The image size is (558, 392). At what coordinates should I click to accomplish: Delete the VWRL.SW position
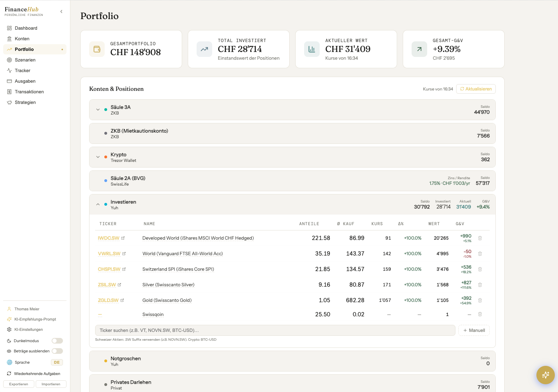pos(480,254)
